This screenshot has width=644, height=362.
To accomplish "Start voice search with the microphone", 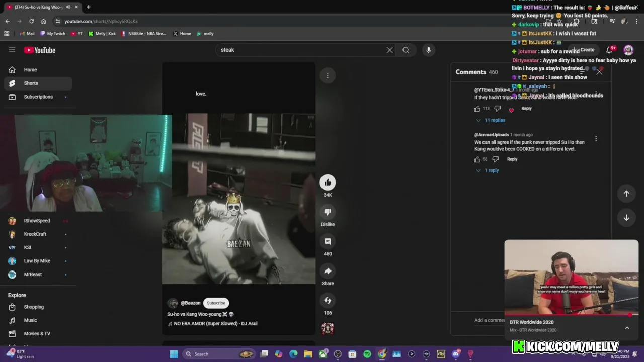I will pyautogui.click(x=429, y=50).
